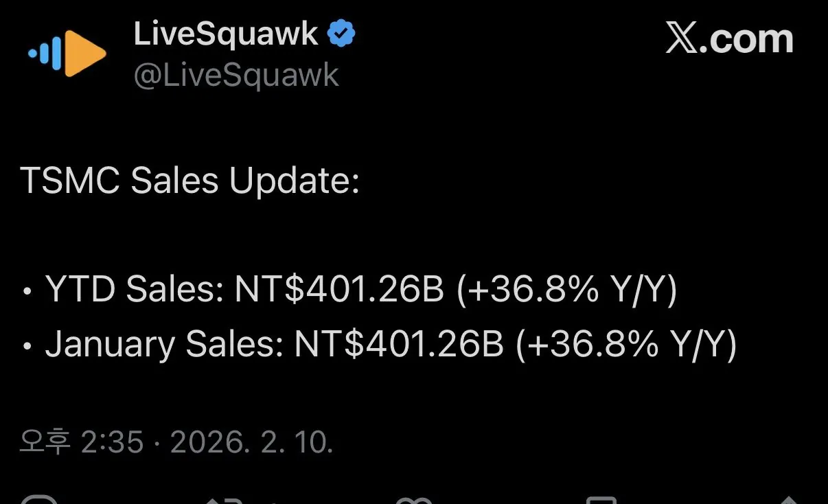Click the @LiveSquawk handle
Image resolution: width=828 pixels, height=504 pixels.
click(x=235, y=75)
